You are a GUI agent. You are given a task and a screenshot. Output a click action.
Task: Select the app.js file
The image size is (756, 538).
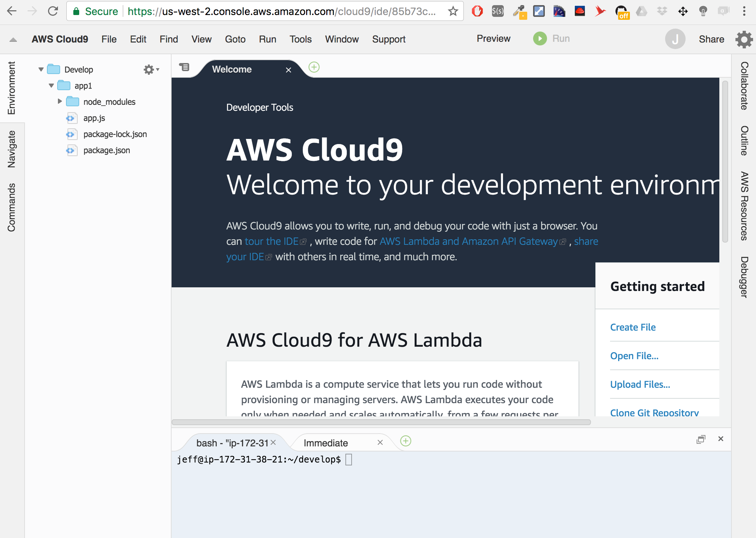(94, 118)
